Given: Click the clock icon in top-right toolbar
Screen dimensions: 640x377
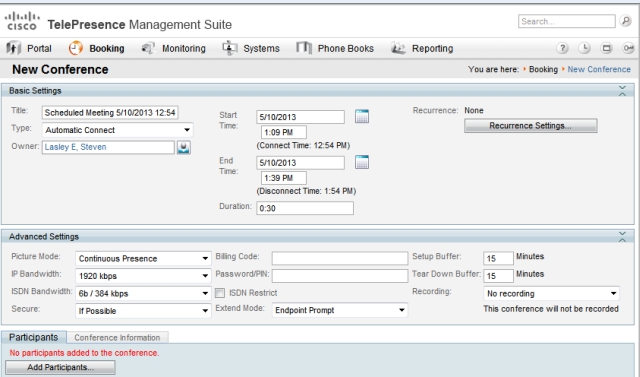Looking at the screenshot, I should (584, 48).
